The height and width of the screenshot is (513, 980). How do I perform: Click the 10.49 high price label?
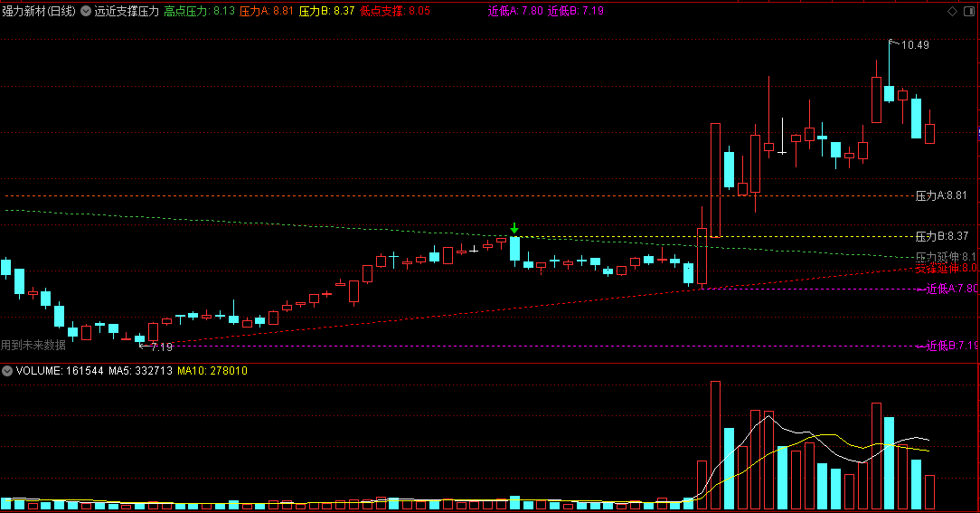pos(915,45)
